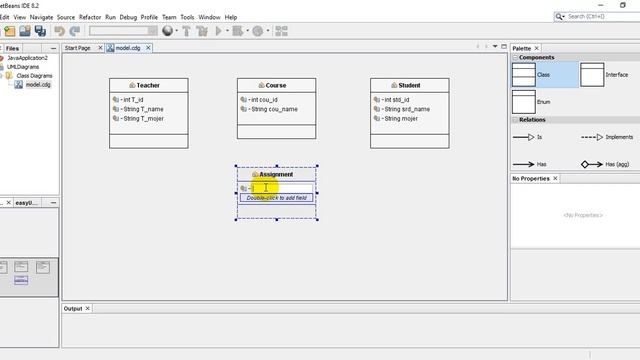Open the Tools menu
640x360 pixels.
coord(187,17)
